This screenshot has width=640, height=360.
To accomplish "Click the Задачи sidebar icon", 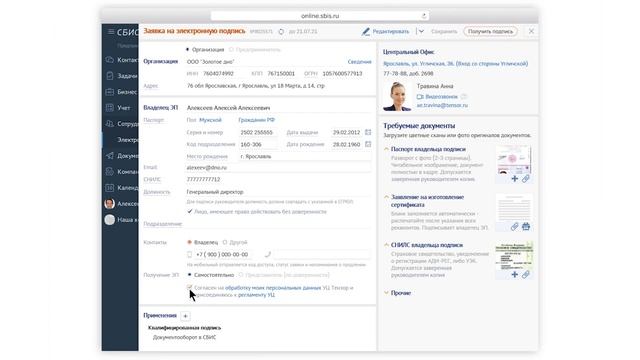I will 109,76.
